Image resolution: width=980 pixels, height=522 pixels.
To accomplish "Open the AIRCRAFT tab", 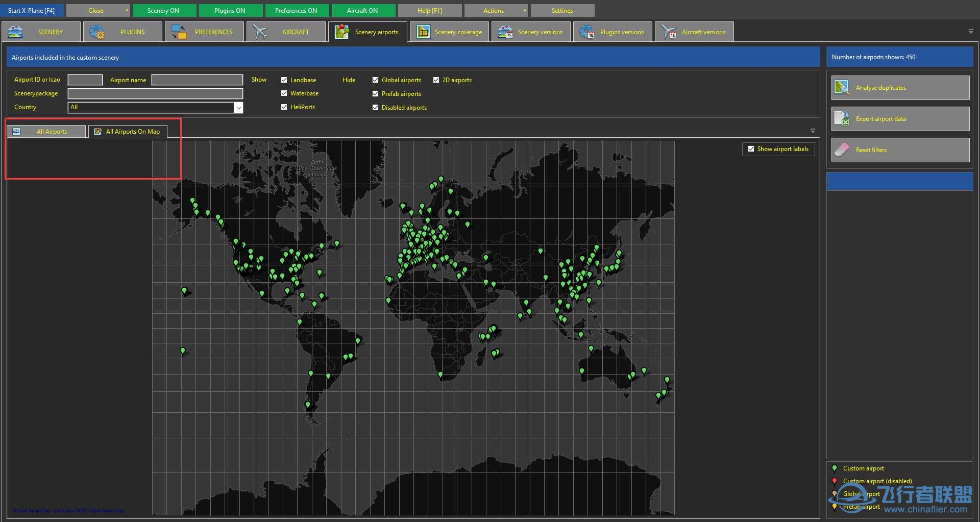I will (x=286, y=32).
